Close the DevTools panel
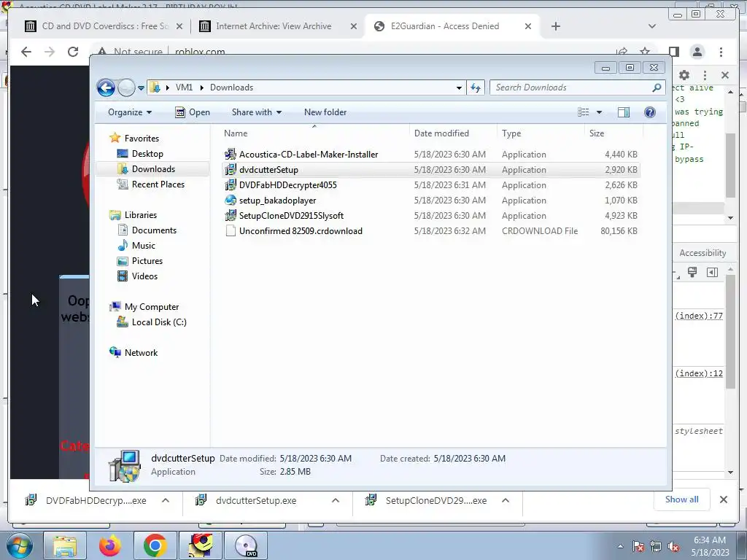This screenshot has width=747, height=560. 725,75
